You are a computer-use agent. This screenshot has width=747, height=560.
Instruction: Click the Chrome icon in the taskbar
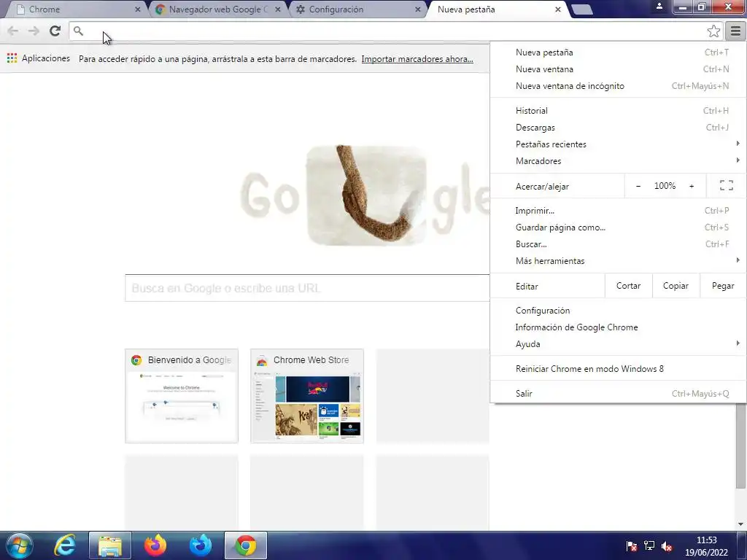[246, 545]
